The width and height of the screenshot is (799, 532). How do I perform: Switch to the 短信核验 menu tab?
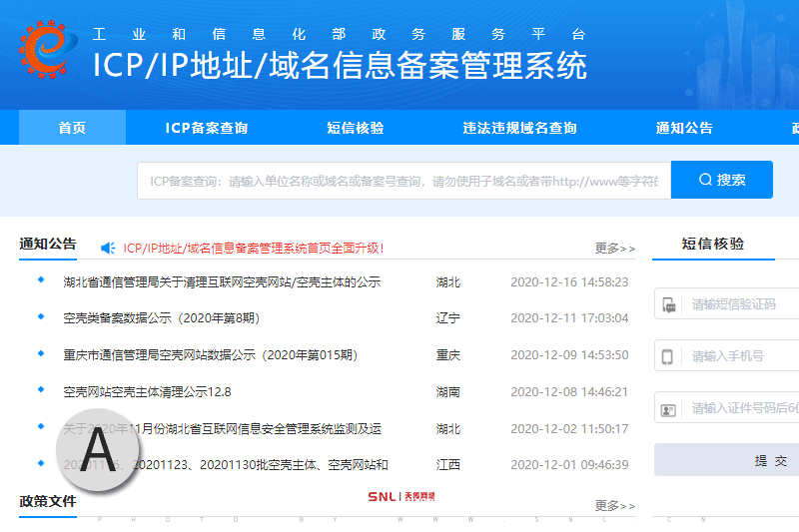point(356,128)
